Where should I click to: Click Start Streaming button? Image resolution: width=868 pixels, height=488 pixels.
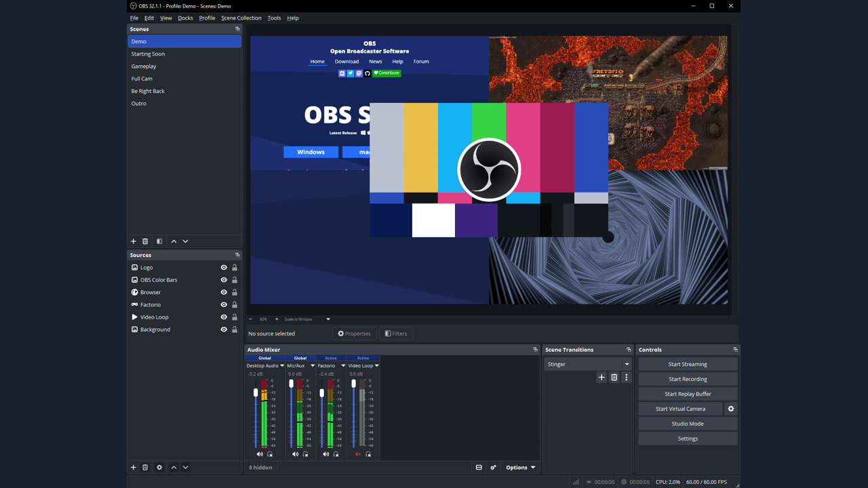point(688,364)
